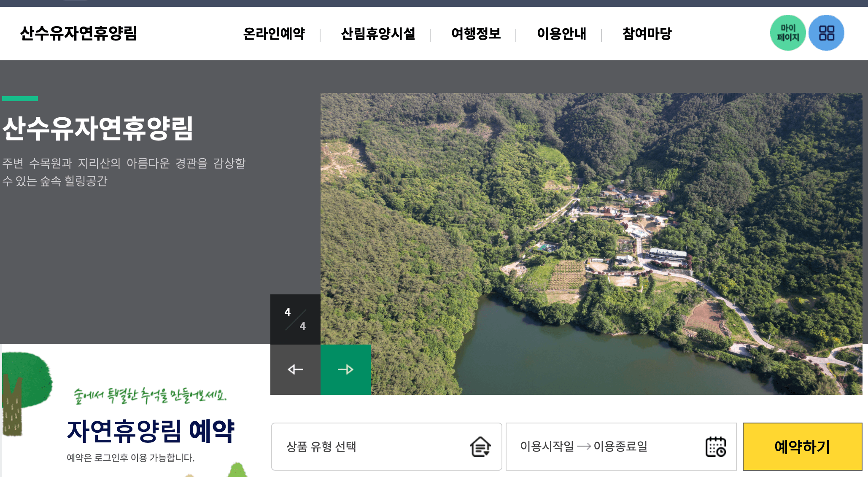The image size is (868, 477).
Task: Open the 온라인예약 menu
Action: click(274, 34)
